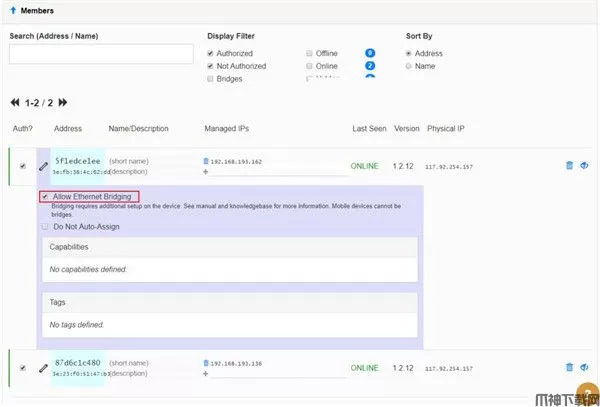Uncheck Allow Ethernet Bridging
600x407 pixels.
45,197
